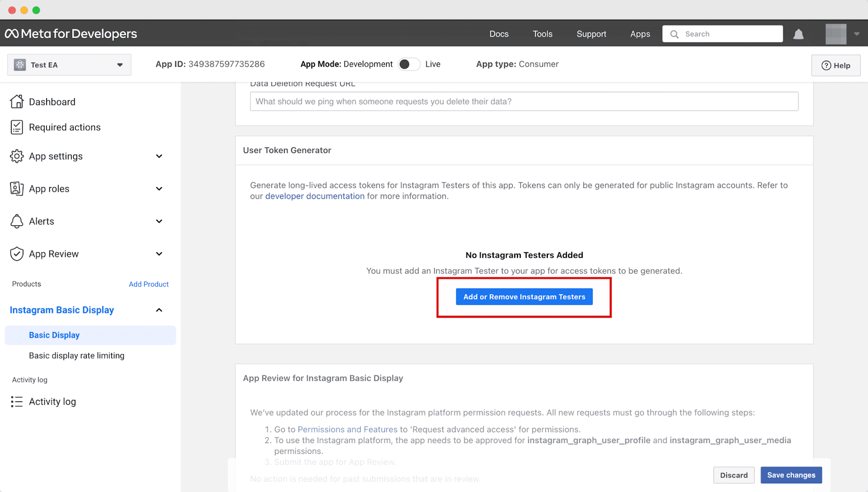Click the question mark Help icon
Viewport: 868px width, 492px height.
tap(826, 66)
